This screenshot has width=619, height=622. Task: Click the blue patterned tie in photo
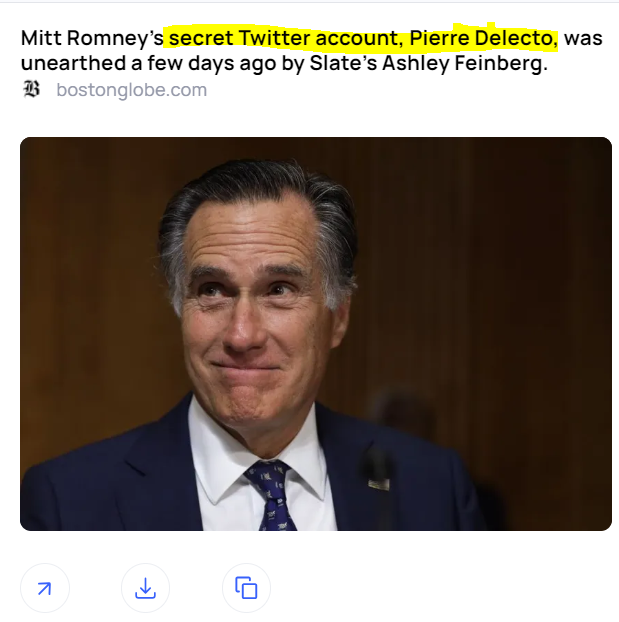coord(271,495)
